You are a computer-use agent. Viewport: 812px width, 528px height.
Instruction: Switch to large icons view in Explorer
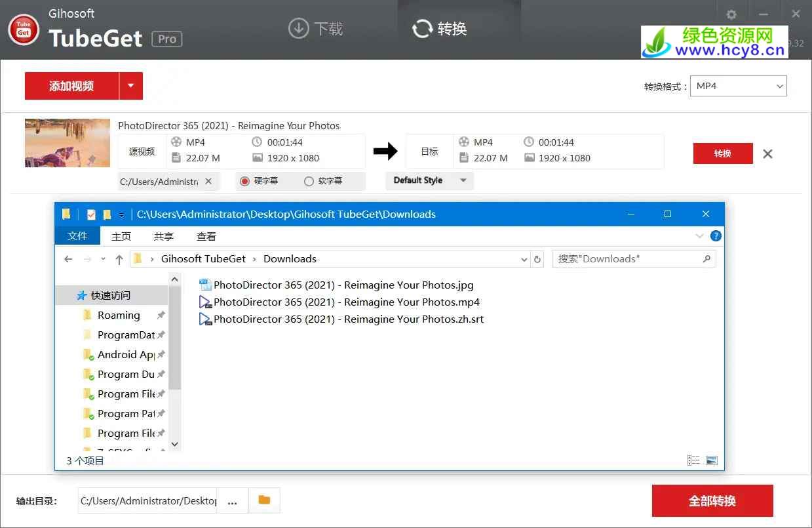[x=712, y=460]
